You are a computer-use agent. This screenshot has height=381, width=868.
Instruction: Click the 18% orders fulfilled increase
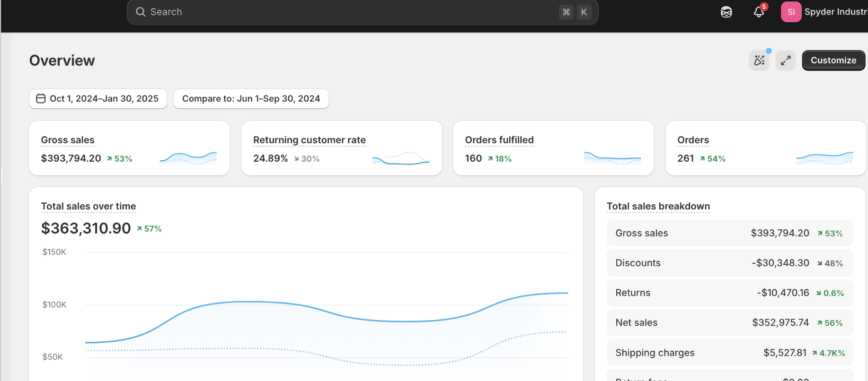point(500,159)
